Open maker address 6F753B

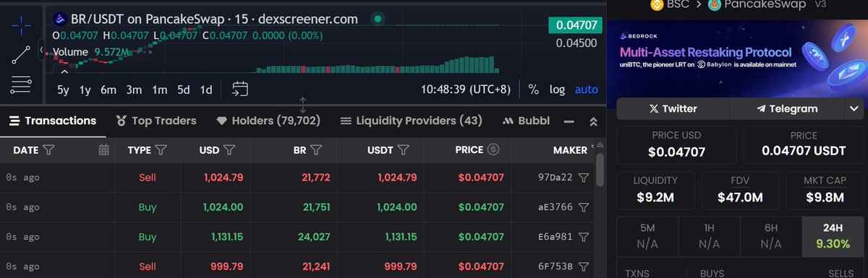556,266
